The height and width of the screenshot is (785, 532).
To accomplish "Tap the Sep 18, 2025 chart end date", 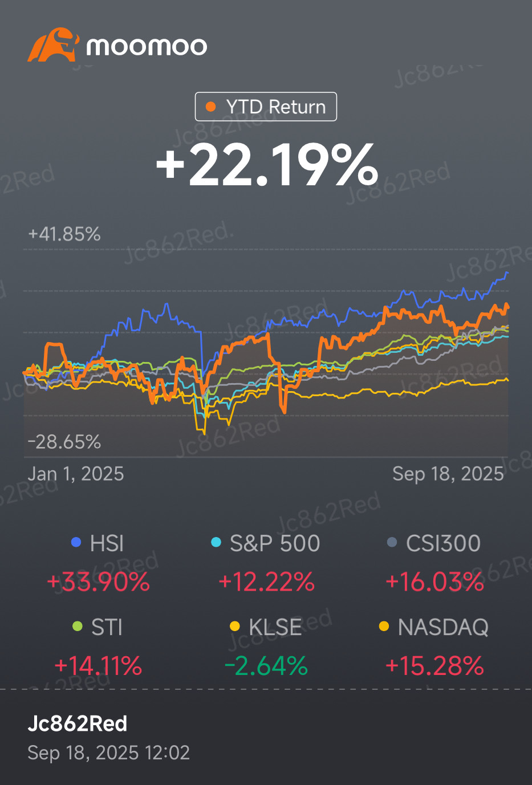I will pyautogui.click(x=448, y=474).
